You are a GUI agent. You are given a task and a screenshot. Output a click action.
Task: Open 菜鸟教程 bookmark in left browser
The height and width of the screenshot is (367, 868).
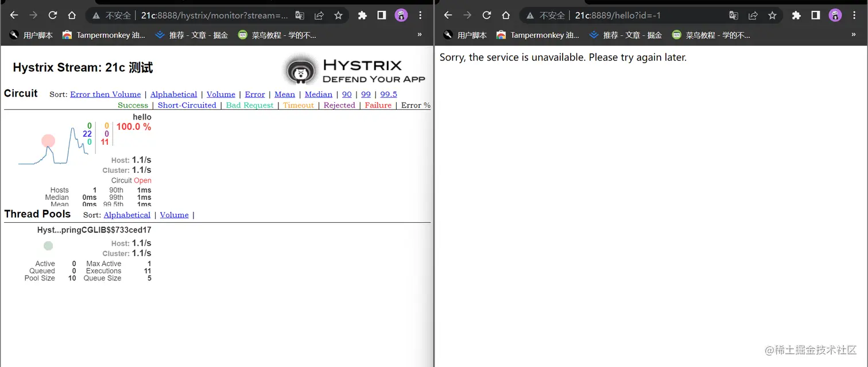pyautogui.click(x=277, y=35)
